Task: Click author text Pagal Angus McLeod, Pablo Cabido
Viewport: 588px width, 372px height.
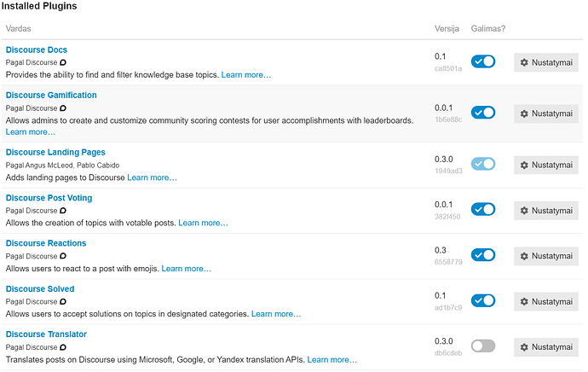Action: tap(62, 166)
